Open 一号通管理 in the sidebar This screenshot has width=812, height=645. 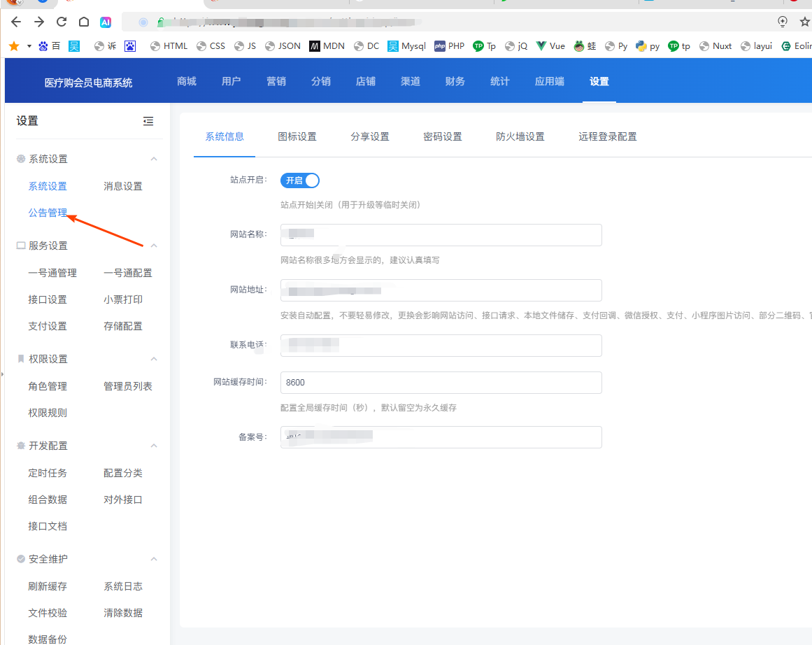[52, 273]
